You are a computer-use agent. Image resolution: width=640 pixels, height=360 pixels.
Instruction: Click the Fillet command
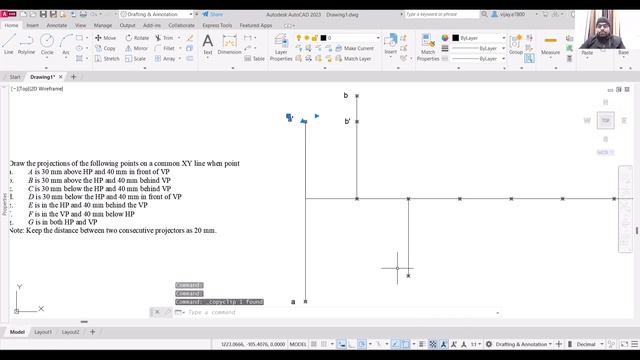click(165, 48)
